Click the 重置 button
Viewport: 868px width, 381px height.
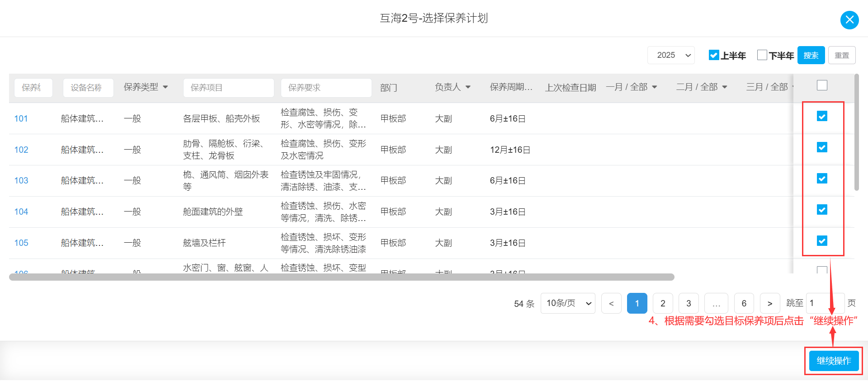tap(842, 55)
